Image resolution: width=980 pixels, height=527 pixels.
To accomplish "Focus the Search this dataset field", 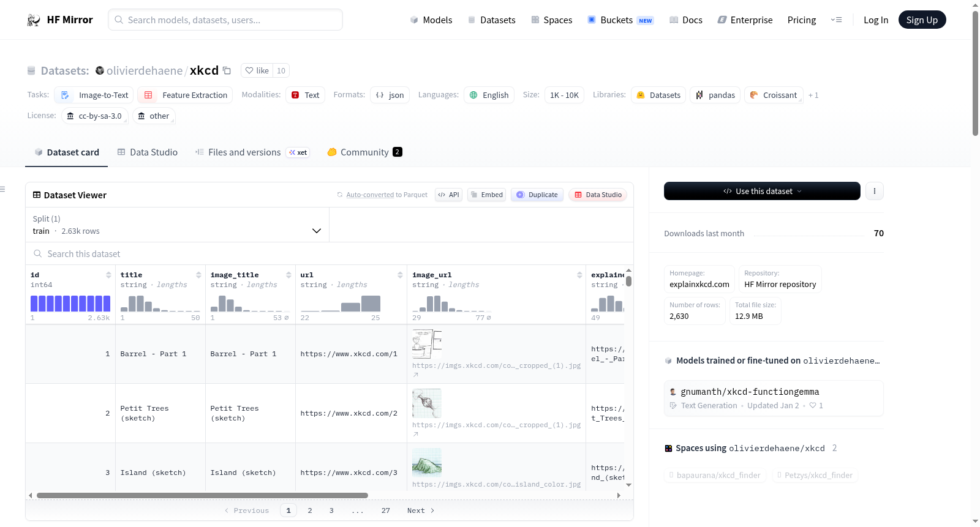I will pyautogui.click(x=330, y=253).
